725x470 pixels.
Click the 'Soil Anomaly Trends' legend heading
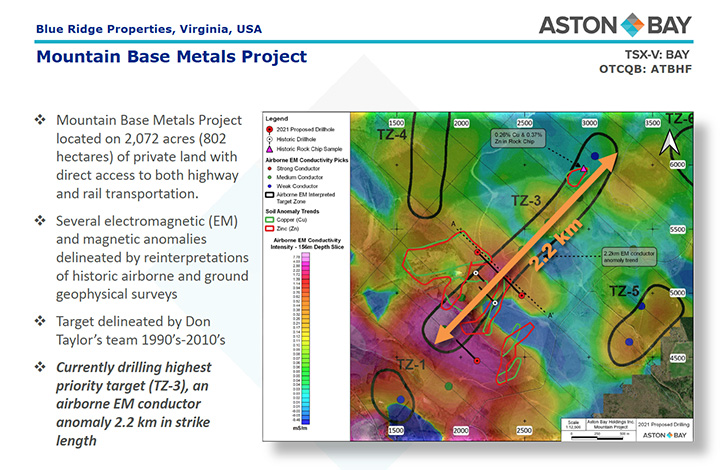tap(292, 211)
